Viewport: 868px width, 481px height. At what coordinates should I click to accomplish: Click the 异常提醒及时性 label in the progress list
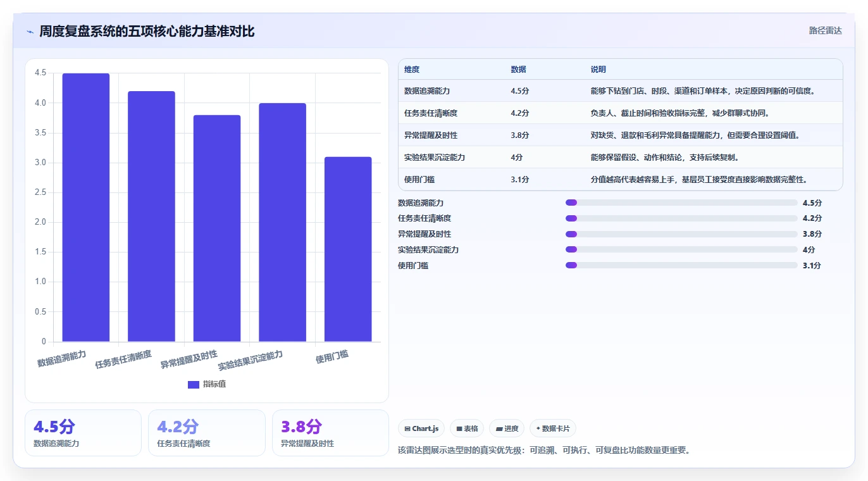[425, 234]
